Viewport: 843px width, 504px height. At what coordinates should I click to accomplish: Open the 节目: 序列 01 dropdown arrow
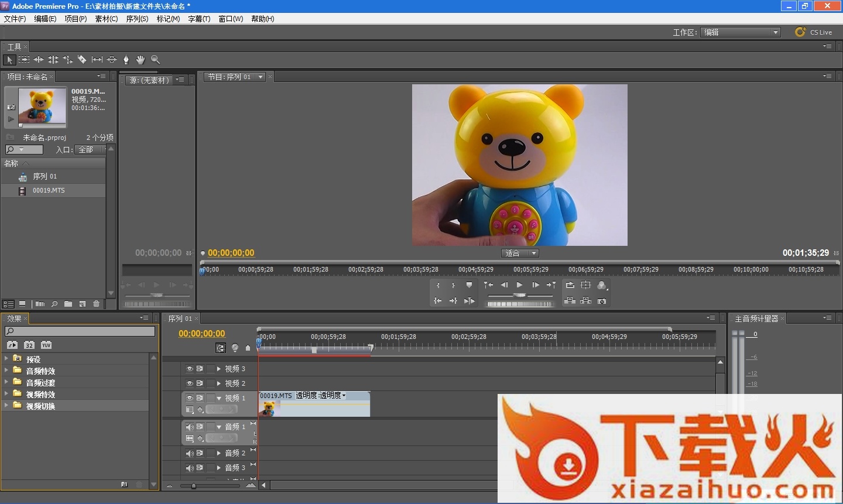261,77
